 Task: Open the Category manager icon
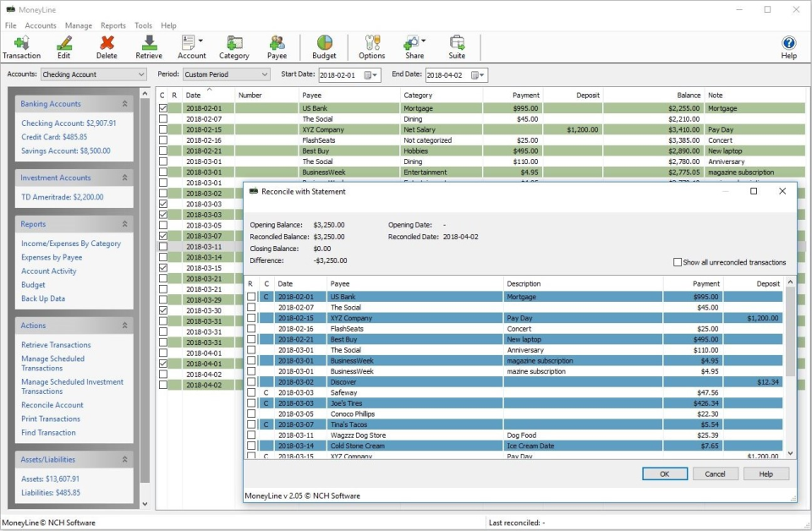click(234, 46)
